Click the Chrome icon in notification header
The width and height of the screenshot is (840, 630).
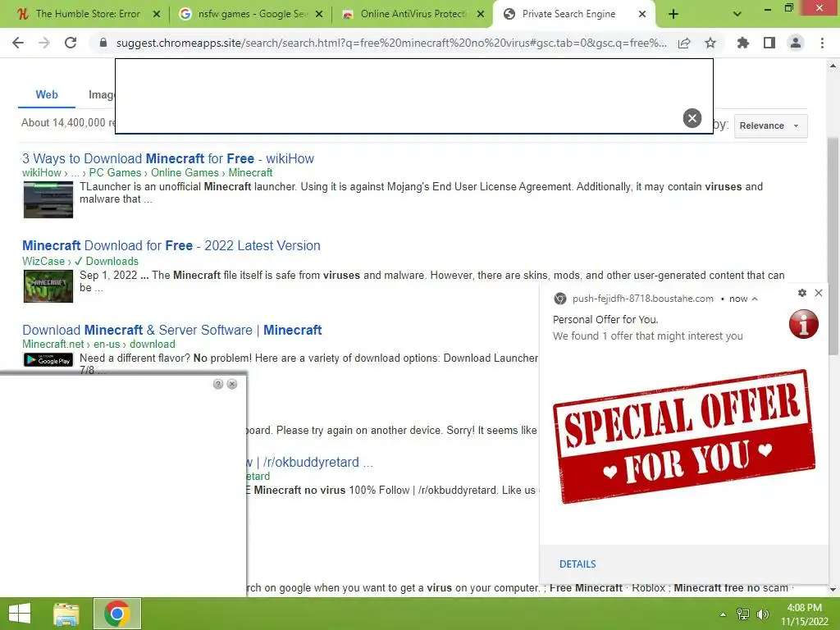pyautogui.click(x=560, y=299)
